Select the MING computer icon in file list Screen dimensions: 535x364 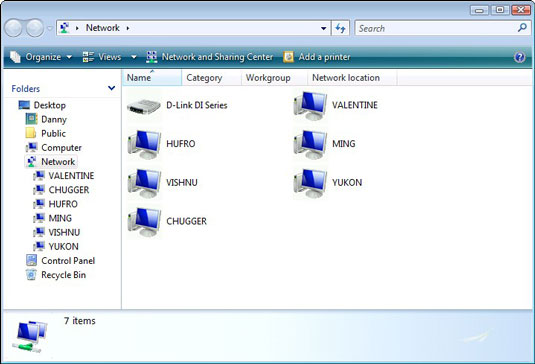click(x=310, y=144)
